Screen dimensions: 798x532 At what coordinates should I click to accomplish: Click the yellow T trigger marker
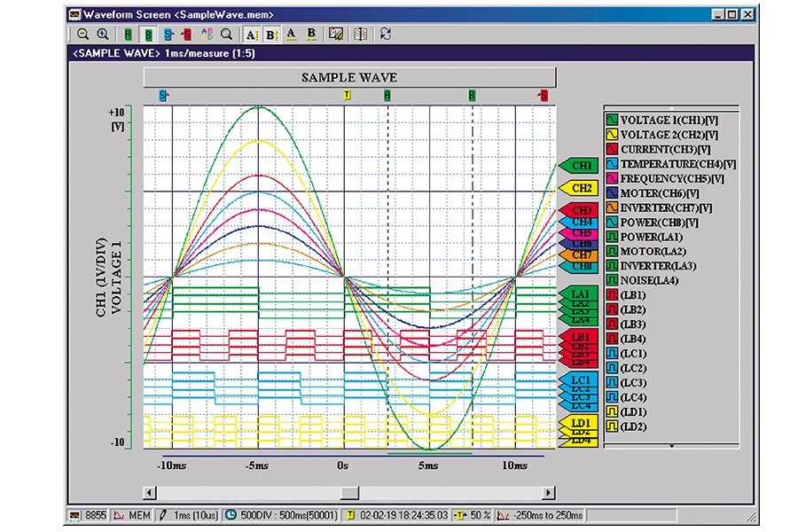click(x=347, y=95)
